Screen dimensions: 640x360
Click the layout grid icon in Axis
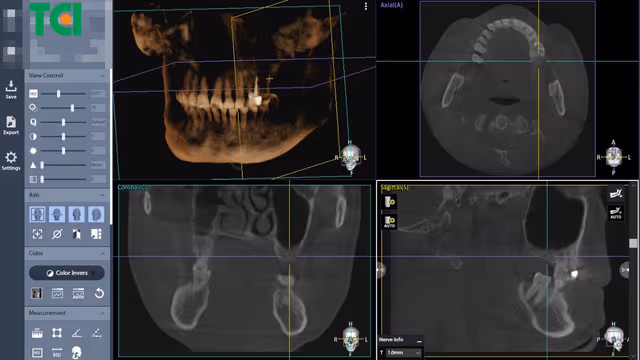pyautogui.click(x=96, y=234)
